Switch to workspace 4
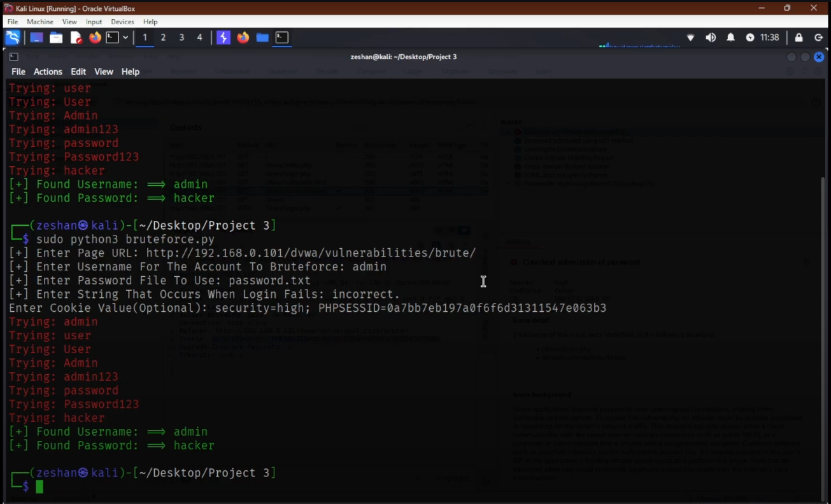 [199, 38]
